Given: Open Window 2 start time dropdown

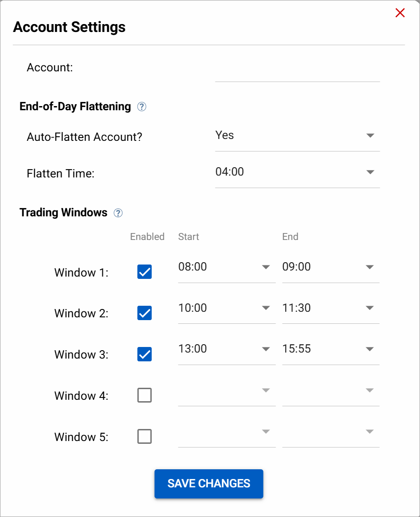Looking at the screenshot, I should (265, 308).
